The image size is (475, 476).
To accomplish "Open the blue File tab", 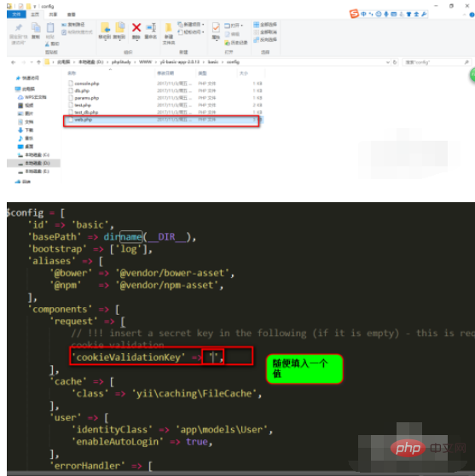I will (x=16, y=15).
